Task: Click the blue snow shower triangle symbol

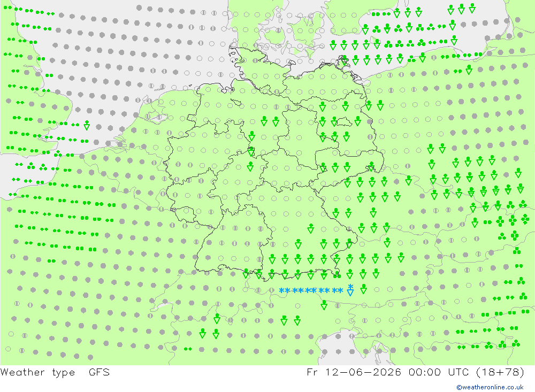Action: point(350,290)
